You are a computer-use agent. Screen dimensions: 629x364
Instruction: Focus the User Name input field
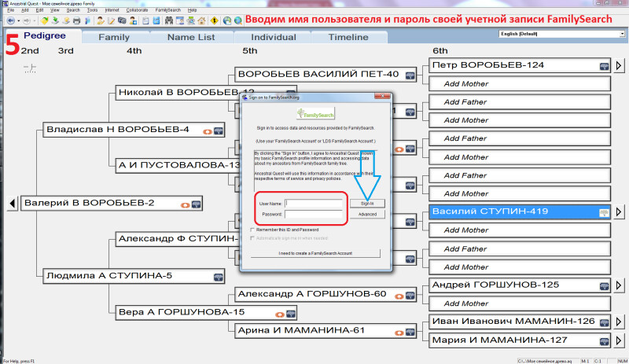tap(314, 204)
